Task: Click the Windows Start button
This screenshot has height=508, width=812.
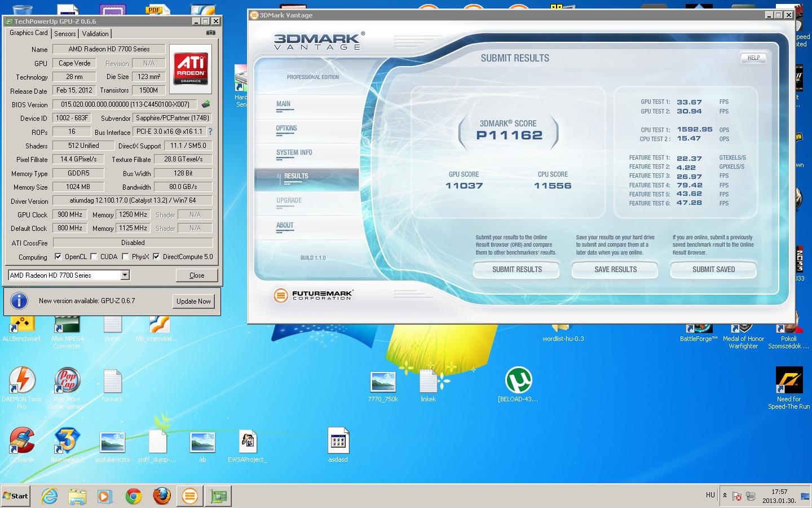Action: tap(16, 496)
